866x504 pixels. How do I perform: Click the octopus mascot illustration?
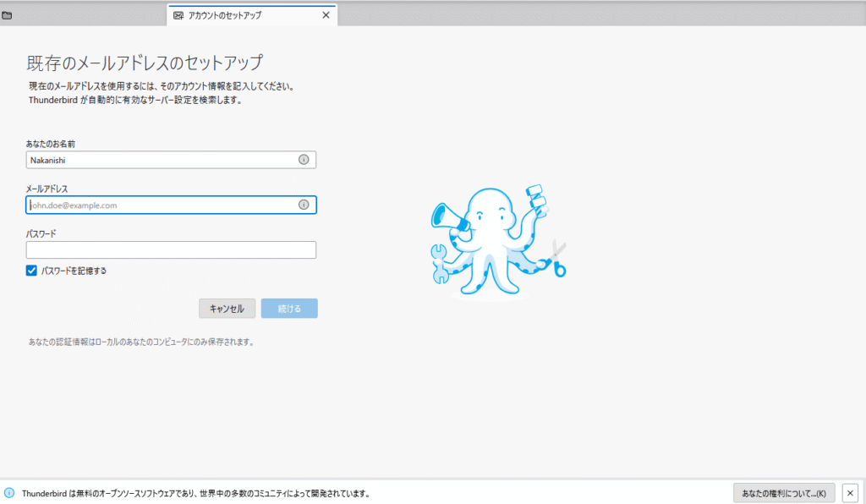(x=498, y=241)
